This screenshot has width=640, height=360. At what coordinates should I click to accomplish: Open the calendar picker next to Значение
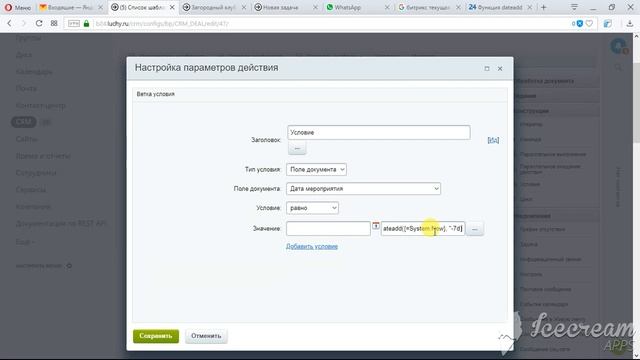pyautogui.click(x=376, y=226)
